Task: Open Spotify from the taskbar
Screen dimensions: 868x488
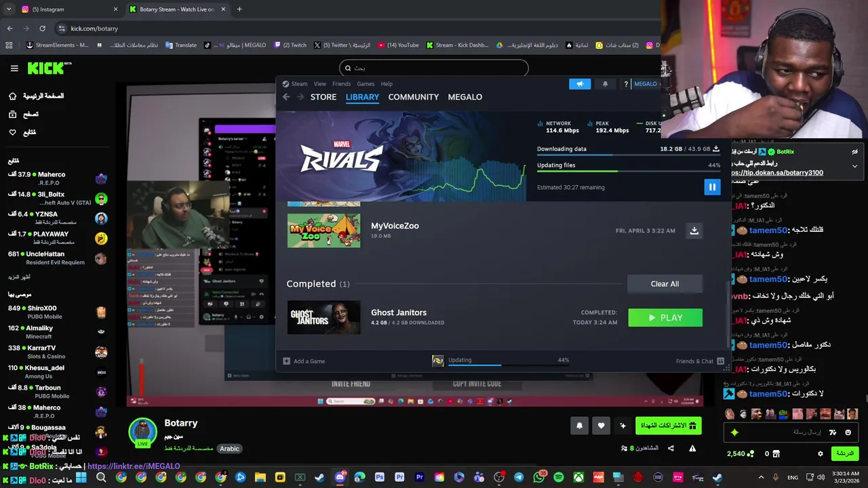Action: (x=558, y=478)
